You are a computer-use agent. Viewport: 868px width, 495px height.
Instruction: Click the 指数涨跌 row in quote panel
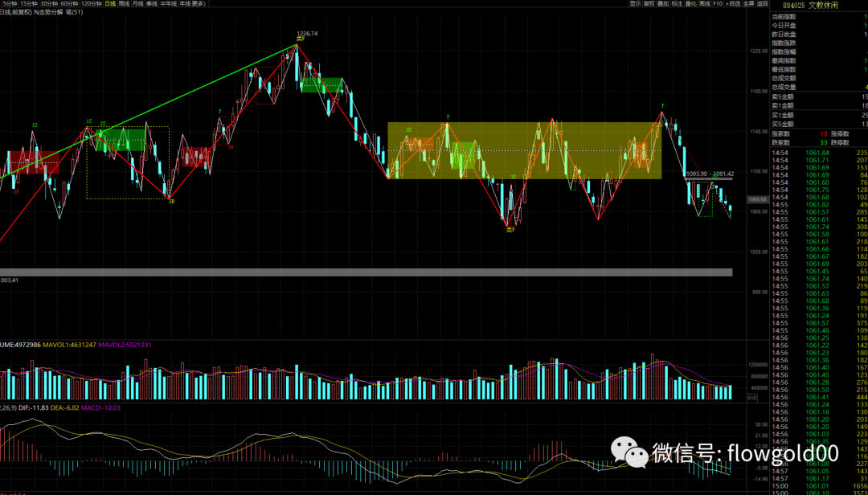819,43
